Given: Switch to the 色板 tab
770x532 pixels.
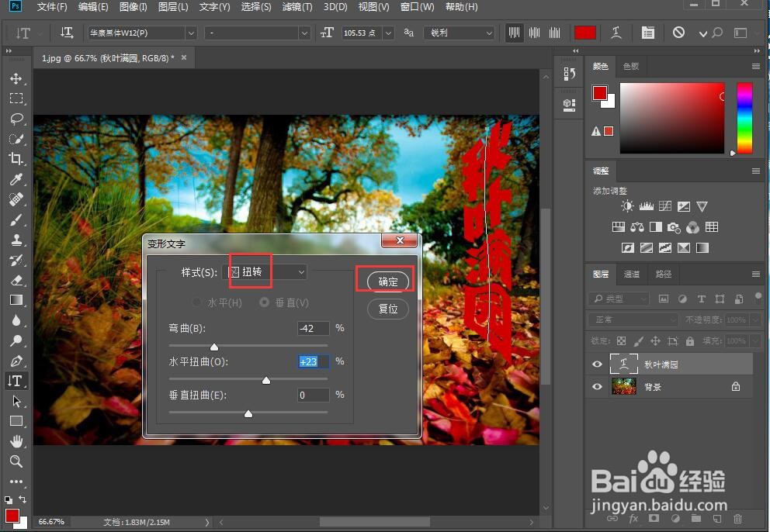Looking at the screenshot, I should (x=631, y=66).
